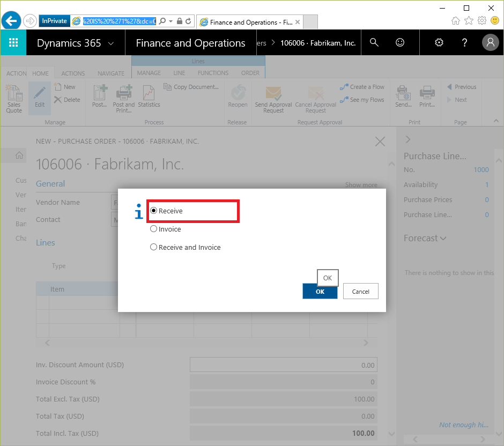
Task: Collapse the factbox pane chevron
Action: click(408, 139)
